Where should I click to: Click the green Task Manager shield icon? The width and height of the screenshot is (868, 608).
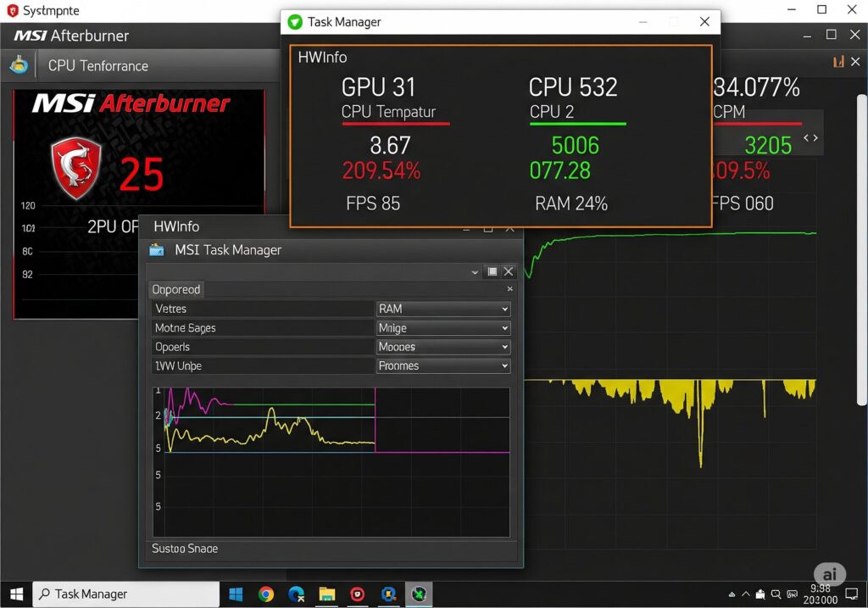click(x=294, y=22)
